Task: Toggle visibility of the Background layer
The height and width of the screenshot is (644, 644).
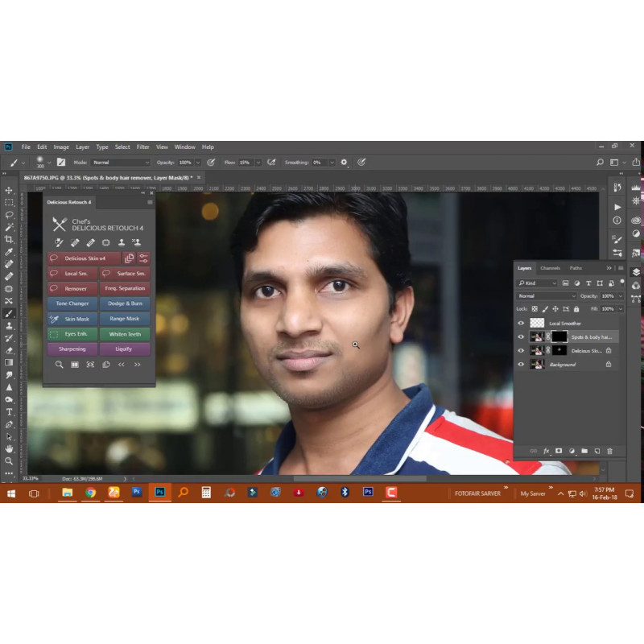Action: [x=521, y=365]
